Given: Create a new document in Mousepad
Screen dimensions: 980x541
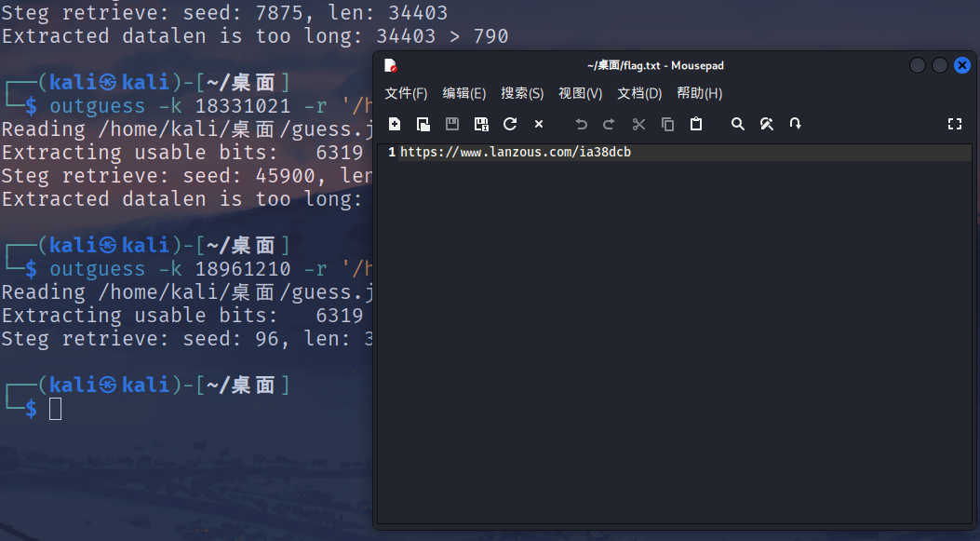Looking at the screenshot, I should [395, 124].
